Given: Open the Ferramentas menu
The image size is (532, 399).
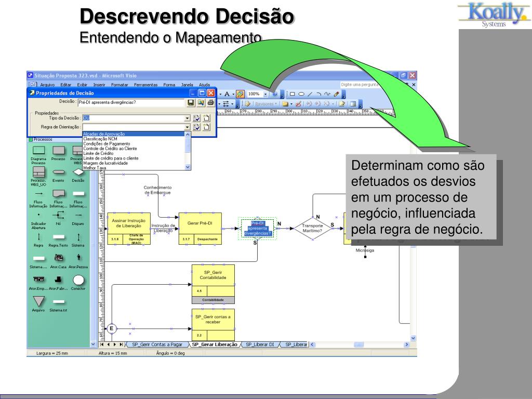Looking at the screenshot, I should click(x=145, y=85).
